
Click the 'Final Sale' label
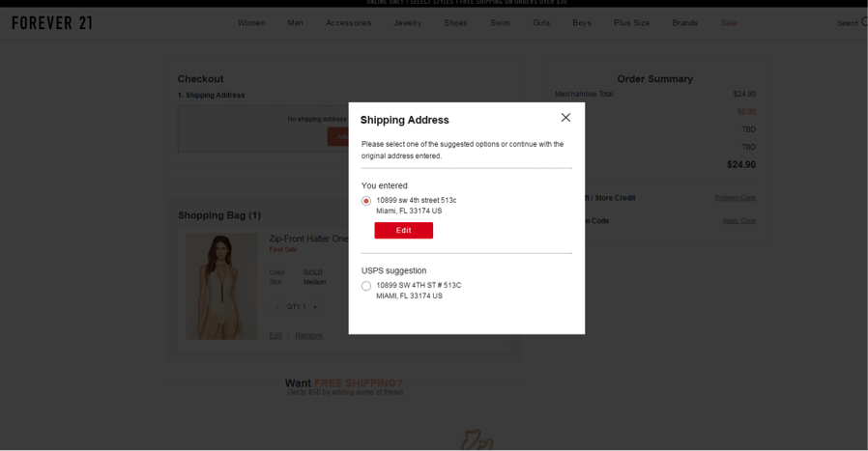283,249
